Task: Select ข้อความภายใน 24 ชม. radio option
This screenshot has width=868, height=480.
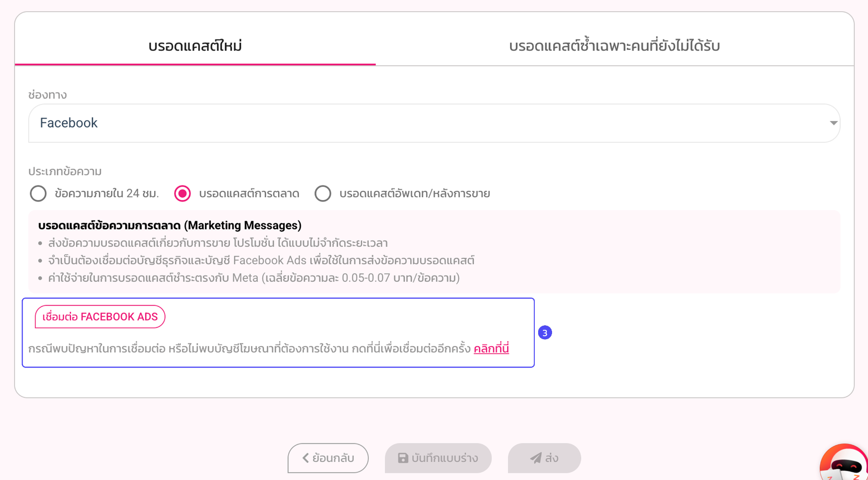Action: pos(38,193)
